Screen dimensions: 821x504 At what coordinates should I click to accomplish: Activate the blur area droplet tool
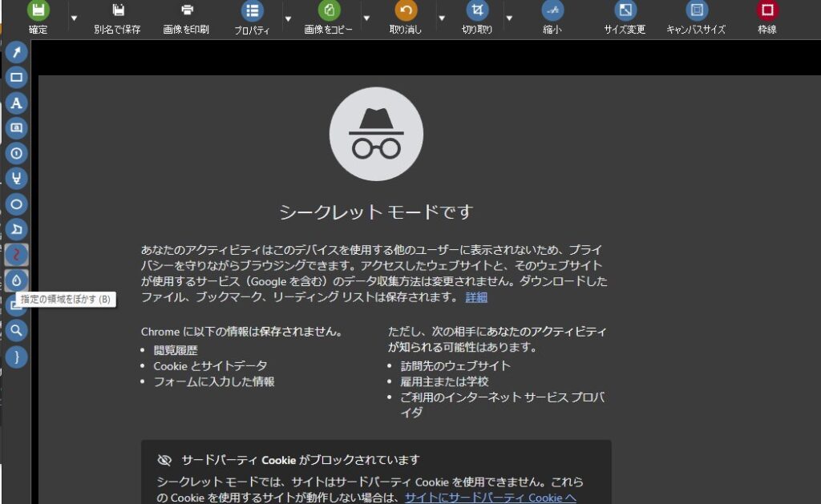(16, 280)
